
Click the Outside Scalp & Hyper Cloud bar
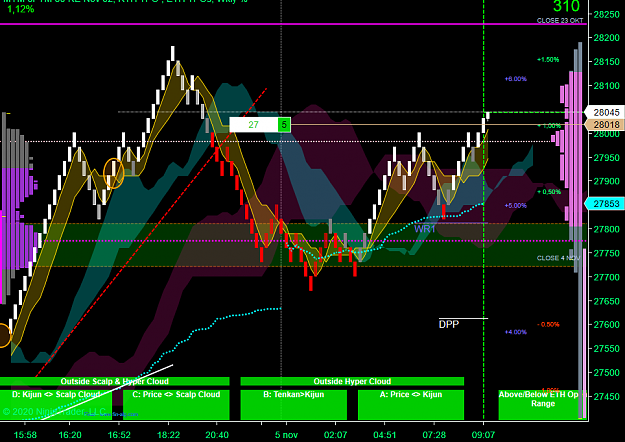point(114,381)
